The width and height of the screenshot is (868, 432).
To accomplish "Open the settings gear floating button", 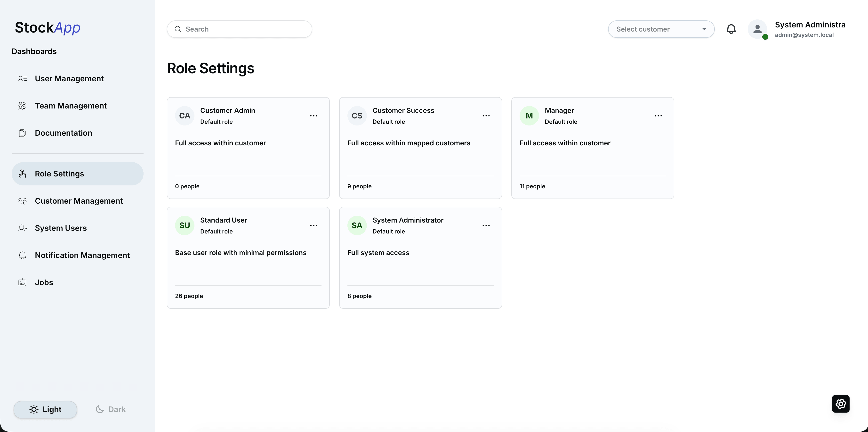I will click(841, 404).
